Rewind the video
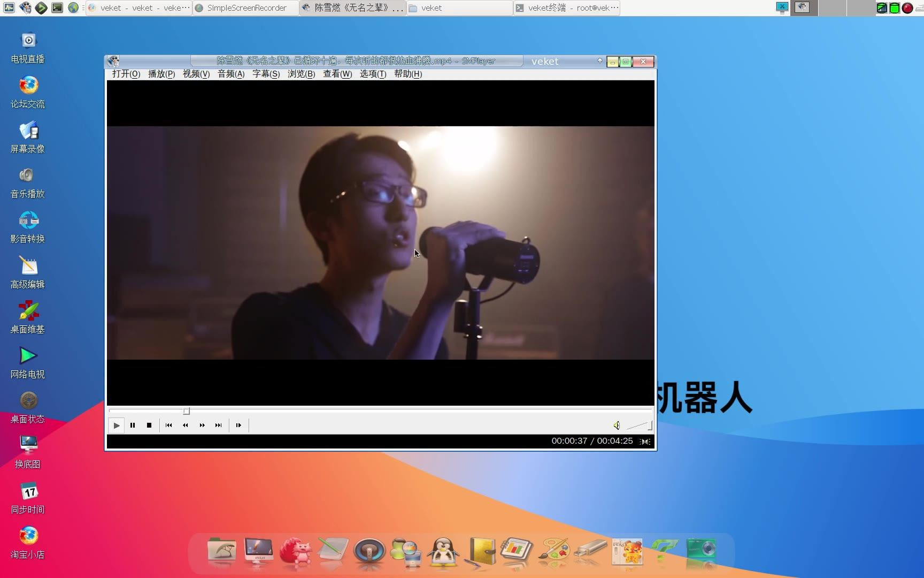The width and height of the screenshot is (924, 578). click(x=185, y=425)
